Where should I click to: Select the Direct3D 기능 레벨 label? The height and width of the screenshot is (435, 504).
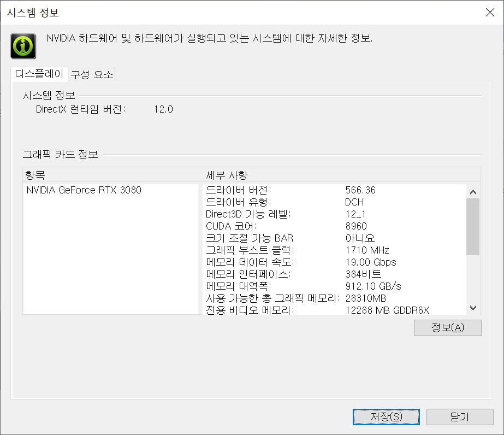[248, 214]
